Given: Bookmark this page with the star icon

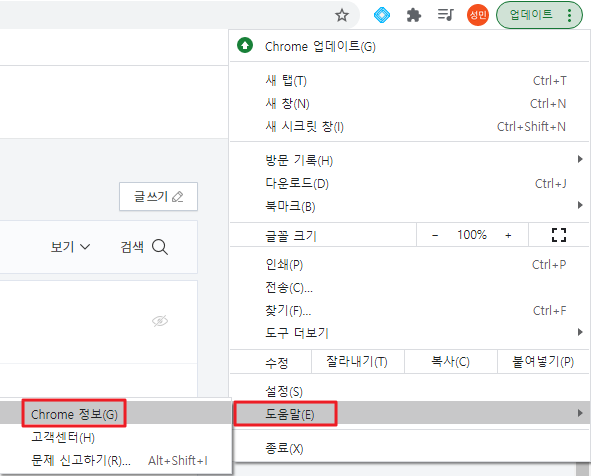Looking at the screenshot, I should [x=342, y=15].
